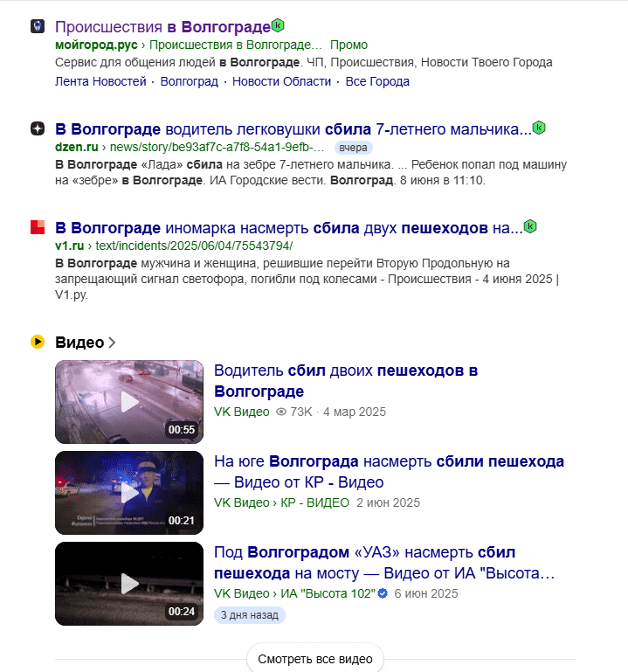Open Водитель сбил двоих пешеходов video title
Viewport: 628px width, 672px height.
(x=346, y=381)
